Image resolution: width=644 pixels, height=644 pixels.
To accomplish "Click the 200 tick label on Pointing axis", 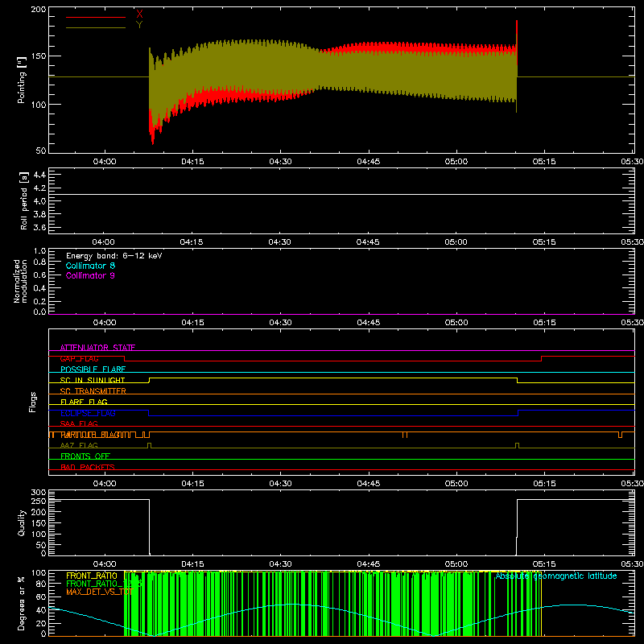I will (x=39, y=9).
